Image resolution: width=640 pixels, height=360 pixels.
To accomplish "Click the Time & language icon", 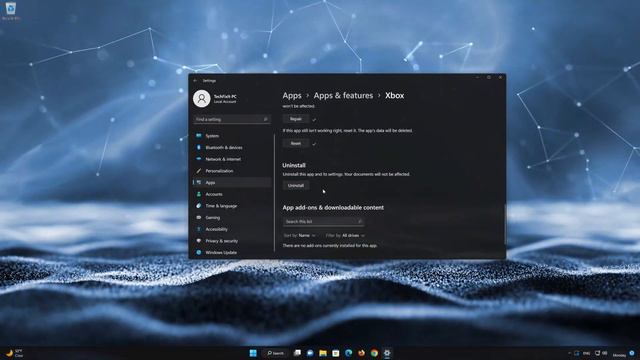I will pyautogui.click(x=199, y=206).
